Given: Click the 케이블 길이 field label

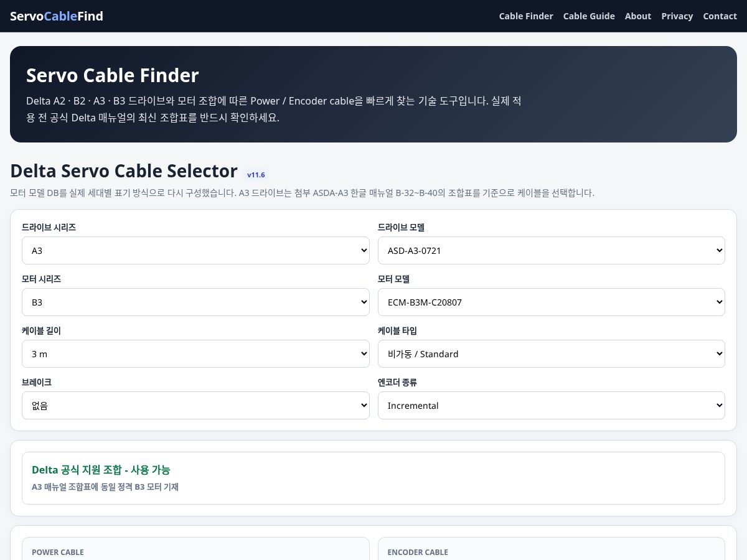Looking at the screenshot, I should tap(41, 331).
